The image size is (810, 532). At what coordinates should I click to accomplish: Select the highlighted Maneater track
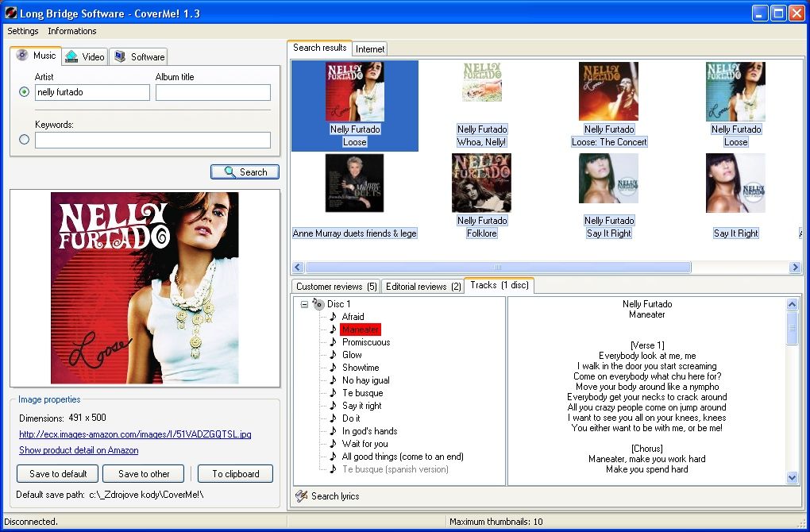360,330
